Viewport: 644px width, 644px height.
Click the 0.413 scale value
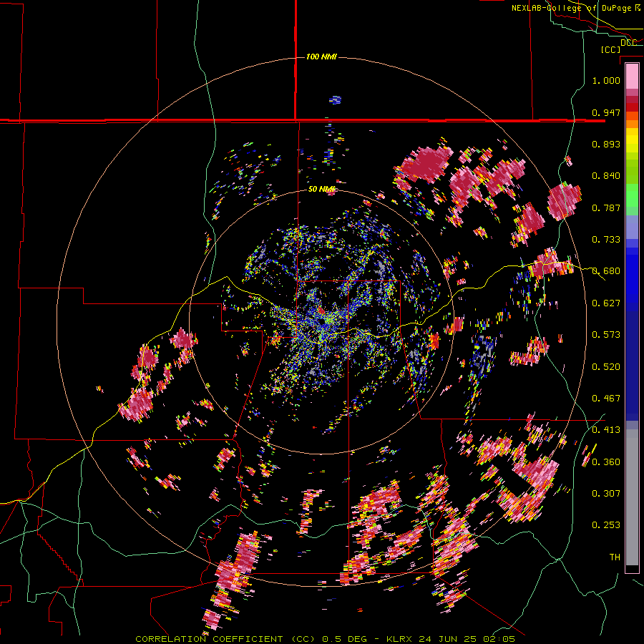point(606,430)
